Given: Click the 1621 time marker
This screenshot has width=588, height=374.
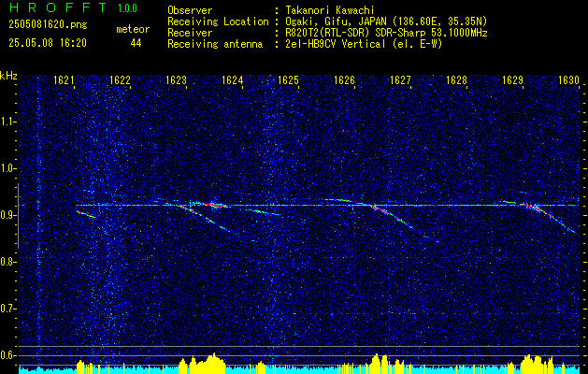Looking at the screenshot, I should 64,79.
